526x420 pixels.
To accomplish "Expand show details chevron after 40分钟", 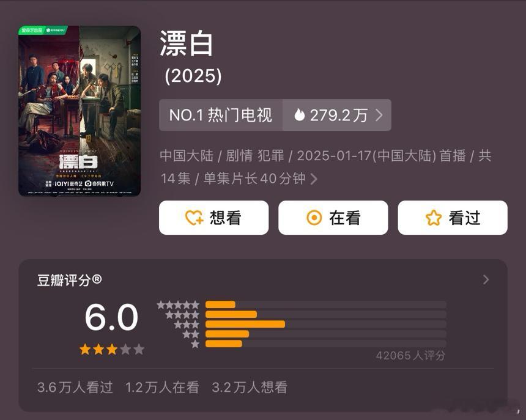I will [x=314, y=179].
